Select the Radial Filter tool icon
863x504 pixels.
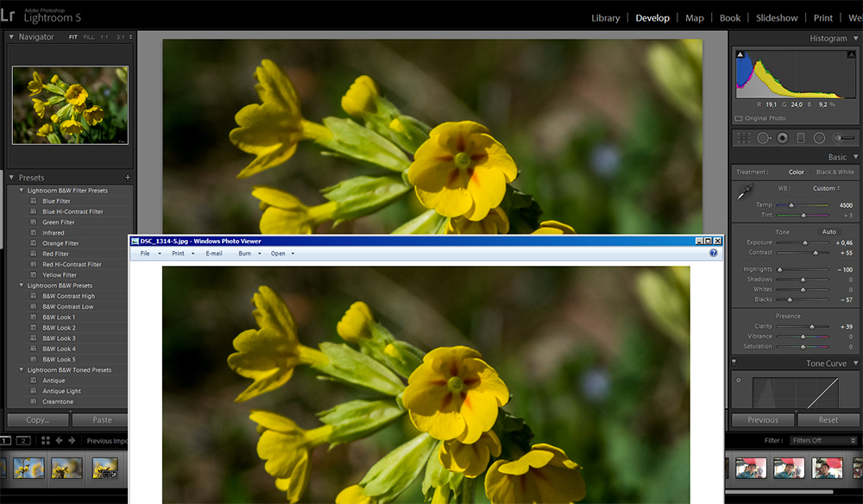819,138
